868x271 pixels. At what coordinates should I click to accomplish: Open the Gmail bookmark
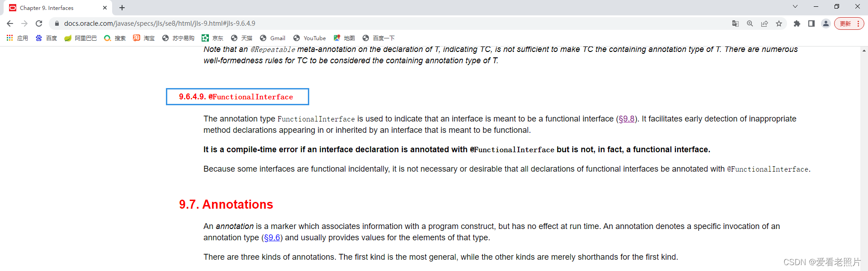click(x=273, y=38)
